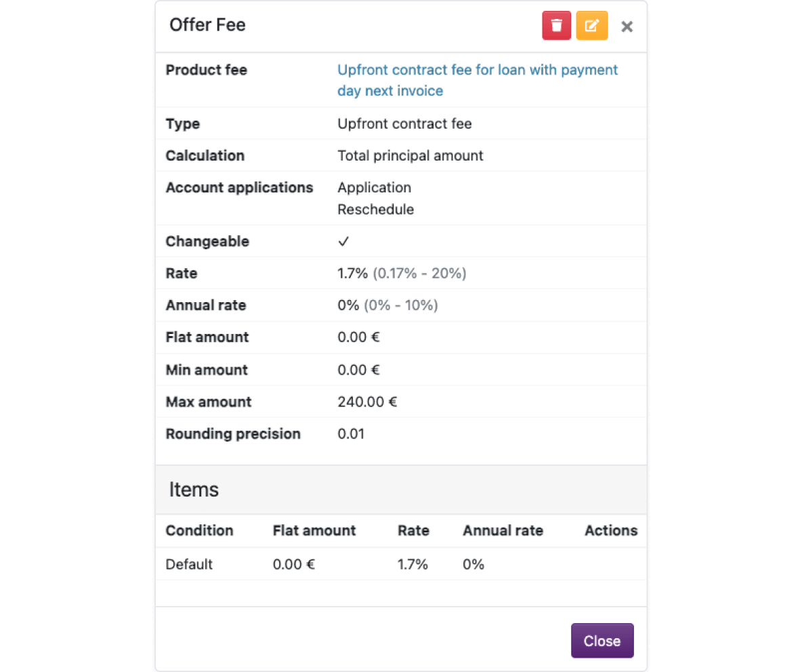Click the Changeable checkmark
The image size is (802, 672).
343,241
